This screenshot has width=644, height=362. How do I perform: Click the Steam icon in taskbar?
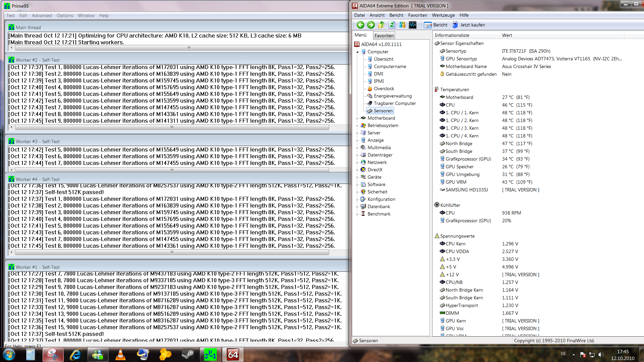tap(187, 354)
